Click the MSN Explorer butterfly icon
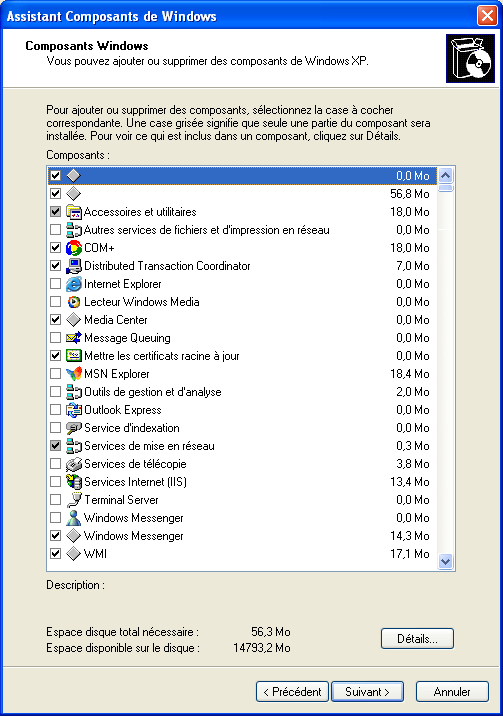 point(73,374)
